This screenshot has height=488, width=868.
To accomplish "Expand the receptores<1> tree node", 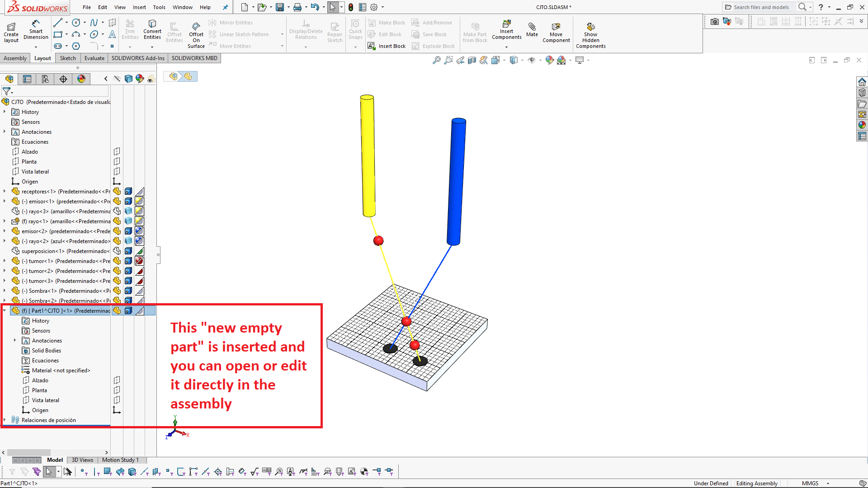I will [5, 191].
